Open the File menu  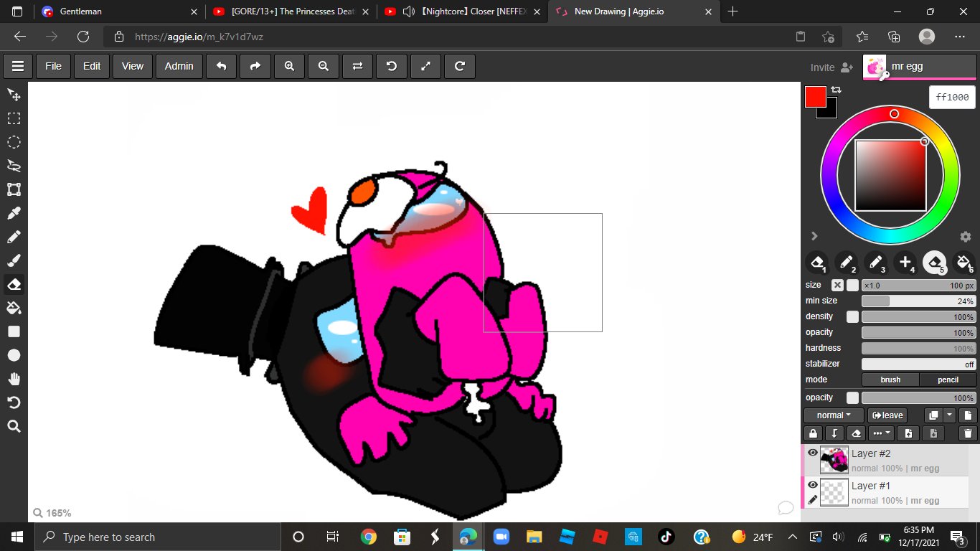(53, 66)
